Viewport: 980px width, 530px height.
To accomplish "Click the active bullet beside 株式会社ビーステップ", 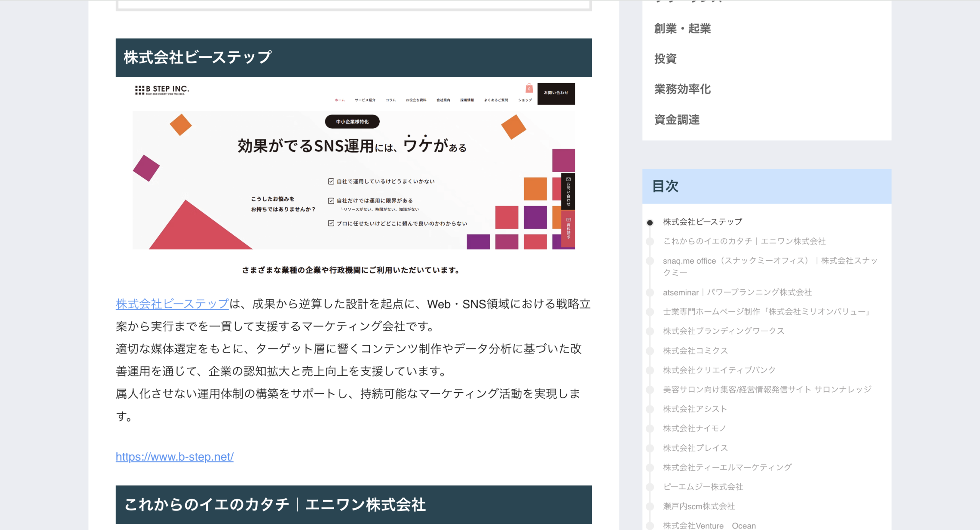I will [650, 222].
